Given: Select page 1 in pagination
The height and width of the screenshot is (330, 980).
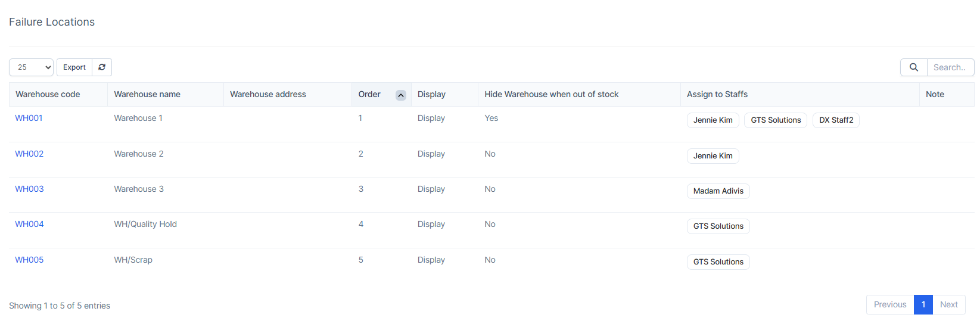Looking at the screenshot, I should [923, 304].
